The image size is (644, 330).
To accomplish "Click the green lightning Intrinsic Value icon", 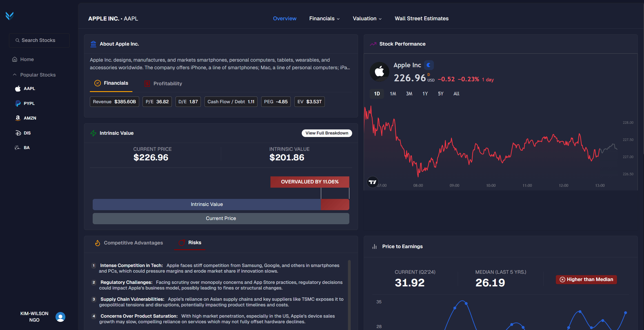I will pos(93,133).
